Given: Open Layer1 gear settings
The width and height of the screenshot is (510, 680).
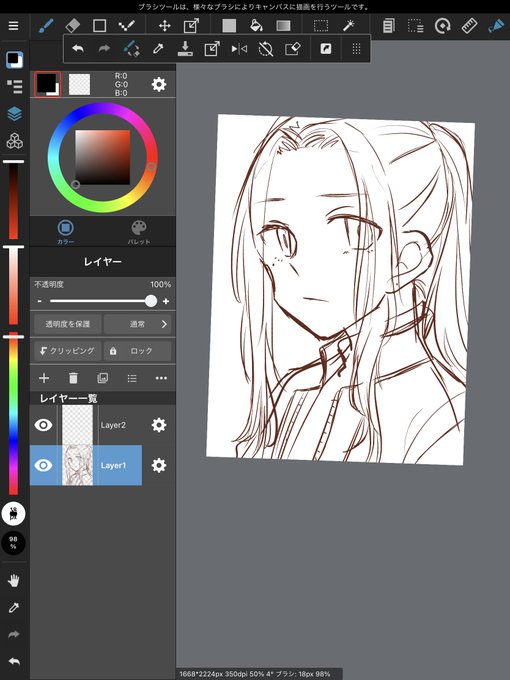Looking at the screenshot, I should click(159, 465).
